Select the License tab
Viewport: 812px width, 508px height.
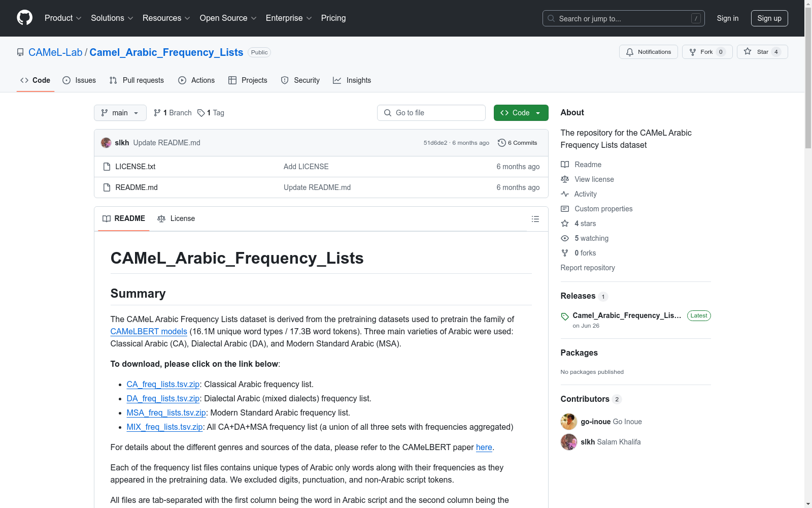pos(176,218)
